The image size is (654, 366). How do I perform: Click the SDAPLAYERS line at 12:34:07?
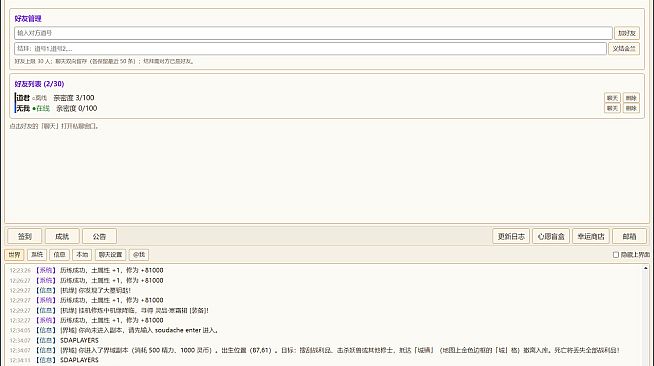pos(54,341)
